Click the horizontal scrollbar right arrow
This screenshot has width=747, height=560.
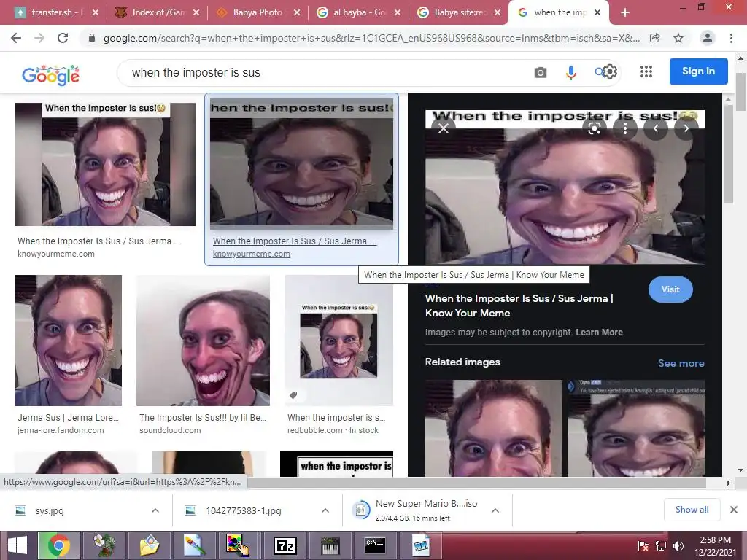728,483
